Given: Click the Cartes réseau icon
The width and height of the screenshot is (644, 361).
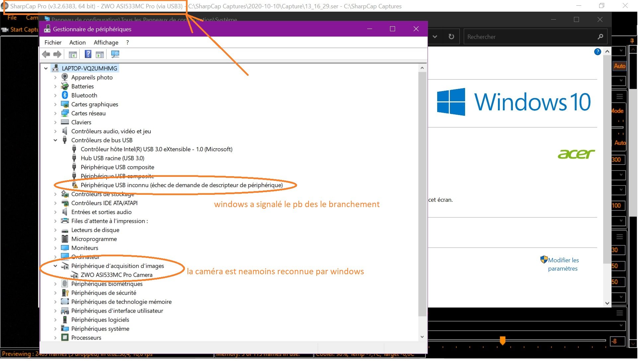Looking at the screenshot, I should (65, 113).
